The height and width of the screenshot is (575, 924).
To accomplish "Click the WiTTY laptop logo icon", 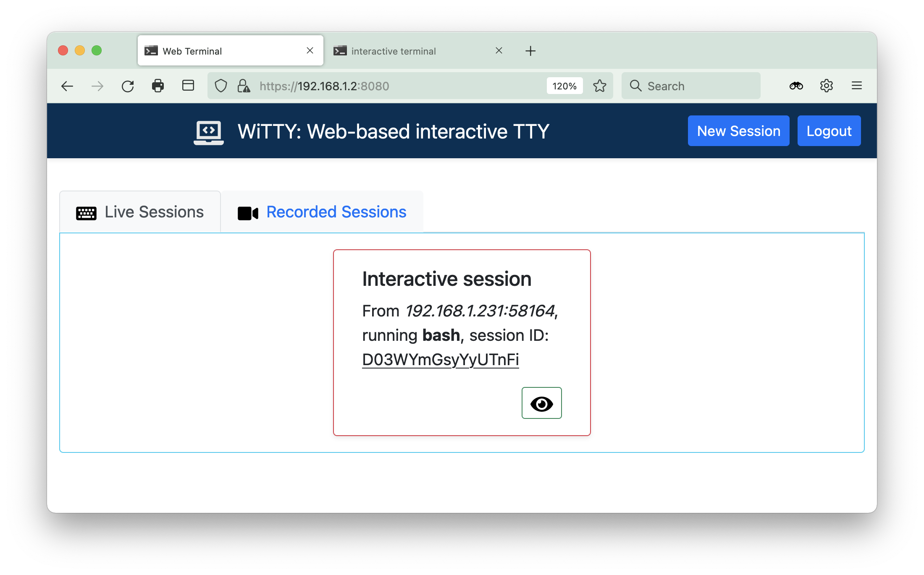I will [209, 132].
